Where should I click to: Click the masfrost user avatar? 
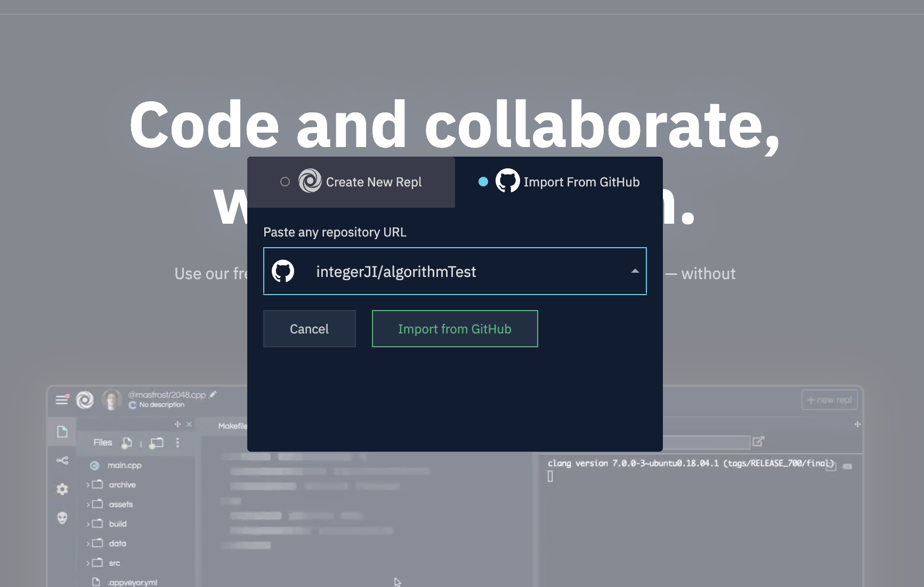click(x=111, y=400)
